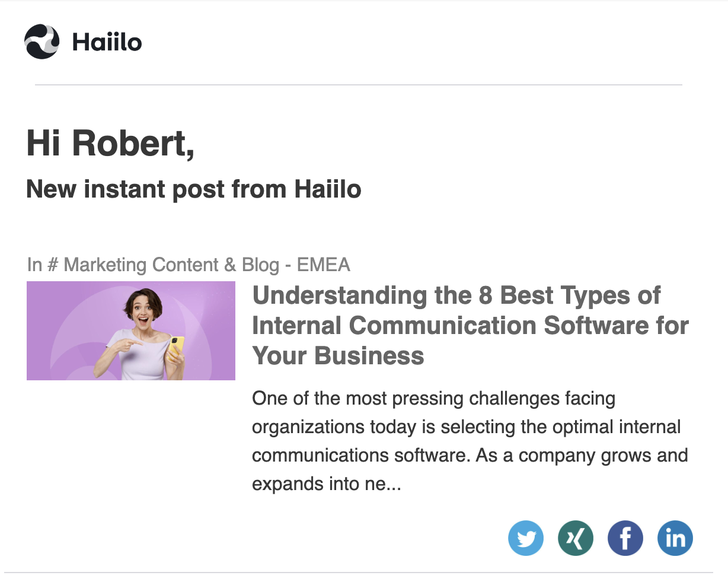
Task: Click the 'Hi Robert,' greeting
Action: 110,144
